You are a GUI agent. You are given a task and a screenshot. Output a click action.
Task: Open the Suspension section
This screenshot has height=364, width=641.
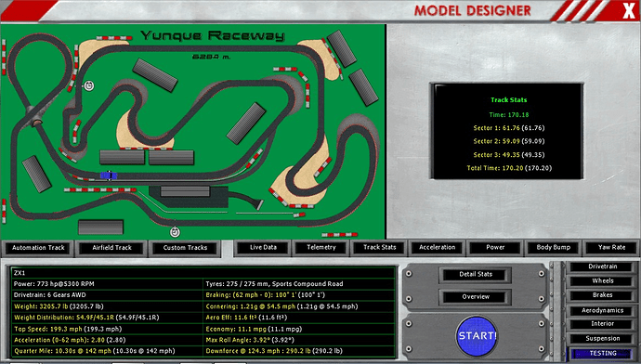pos(603,338)
